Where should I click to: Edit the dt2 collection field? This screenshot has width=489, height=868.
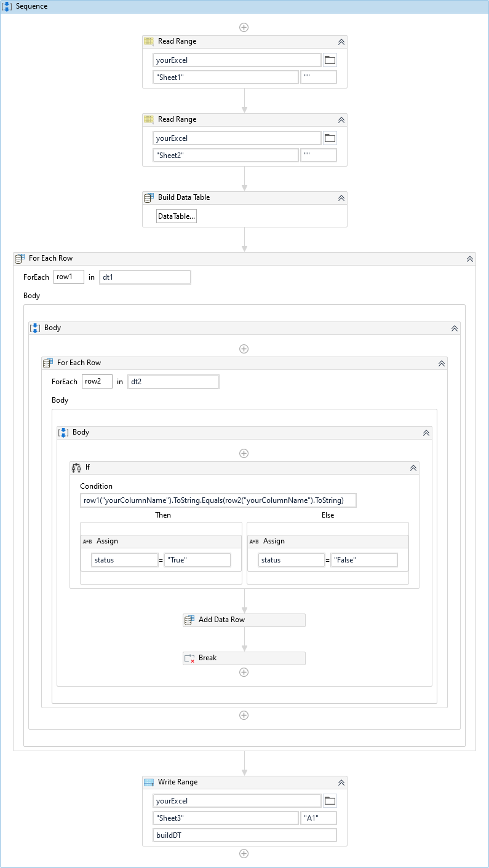173,382
